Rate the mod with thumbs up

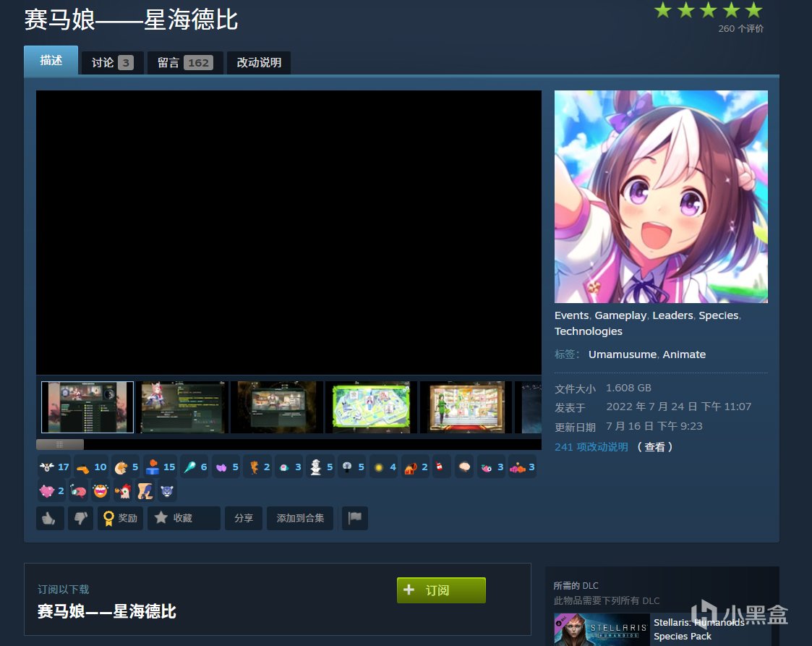[50, 518]
